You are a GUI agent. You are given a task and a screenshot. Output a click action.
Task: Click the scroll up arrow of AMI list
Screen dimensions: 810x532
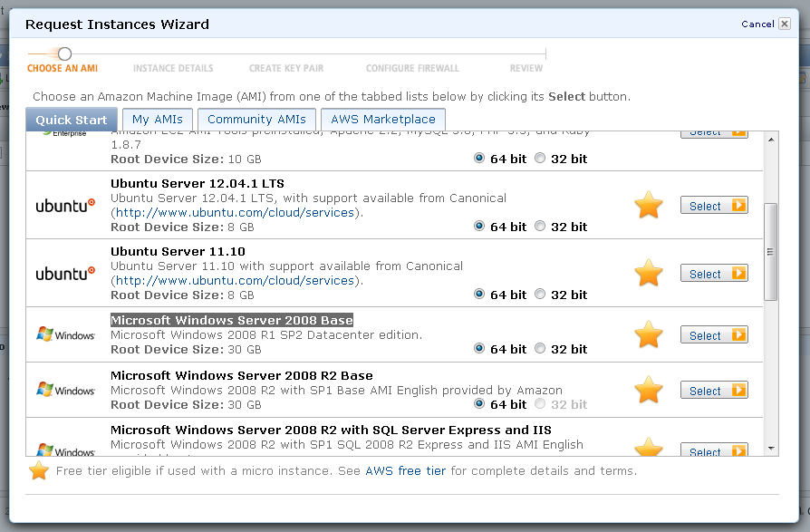[771, 140]
